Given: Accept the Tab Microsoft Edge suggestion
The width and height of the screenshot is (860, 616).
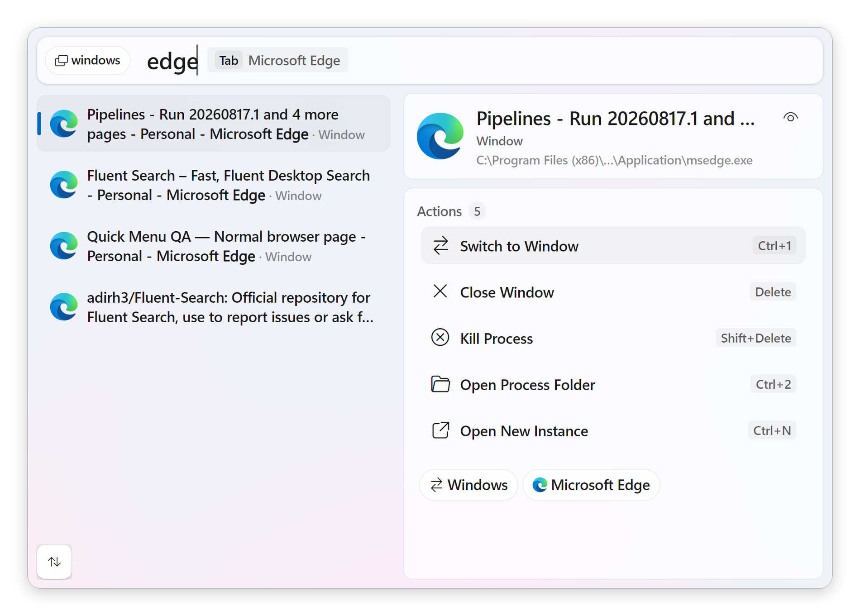Looking at the screenshot, I should [277, 60].
